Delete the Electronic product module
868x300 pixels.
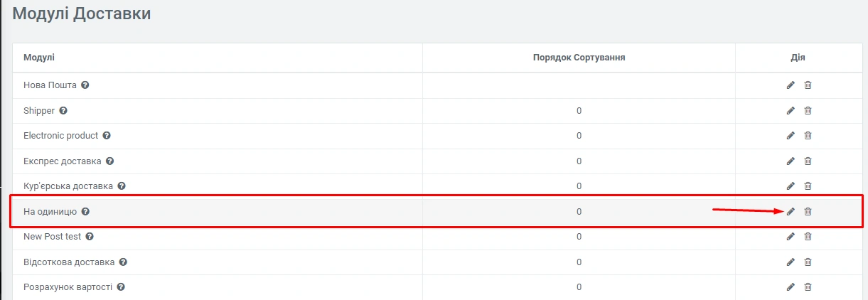click(x=808, y=136)
